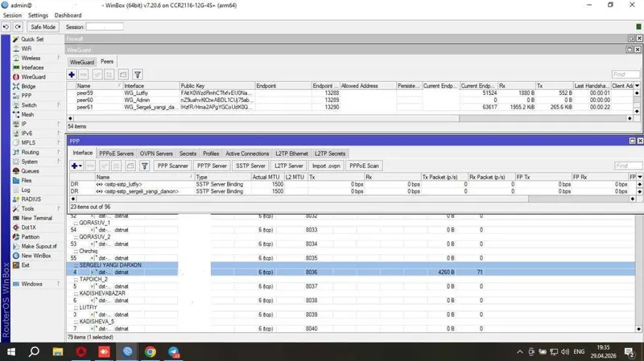Expand MPLS submenu in sidebar
Image resolution: width=644 pixels, height=361 pixels.
pos(58,143)
